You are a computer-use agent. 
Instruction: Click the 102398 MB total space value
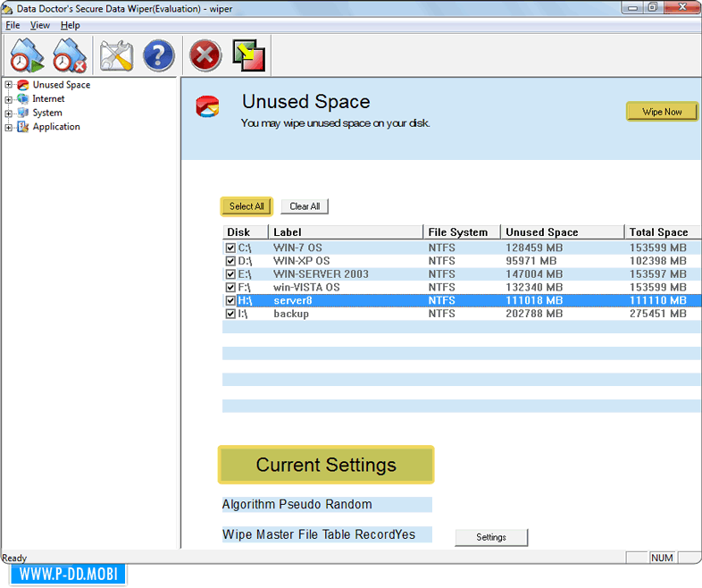[658, 261]
